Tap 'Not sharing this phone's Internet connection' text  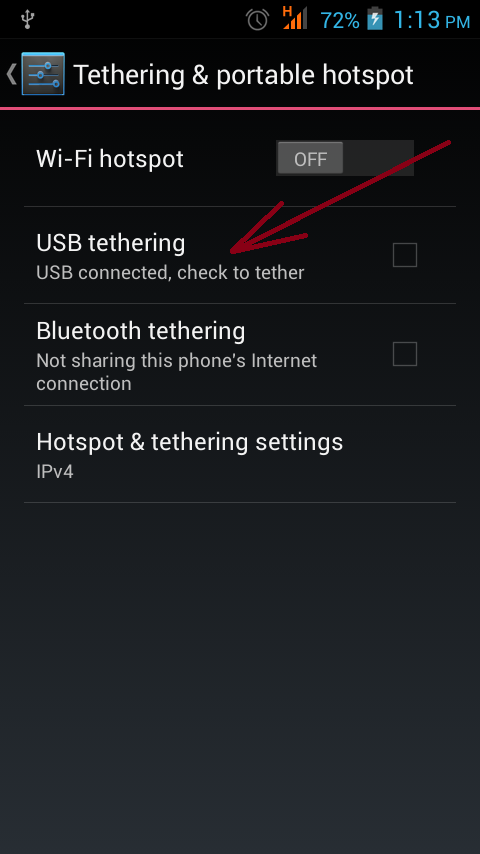click(177, 372)
